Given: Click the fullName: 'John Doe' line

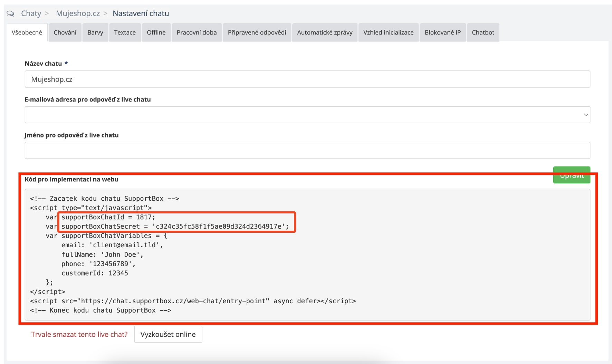Looking at the screenshot, I should pyautogui.click(x=103, y=255).
